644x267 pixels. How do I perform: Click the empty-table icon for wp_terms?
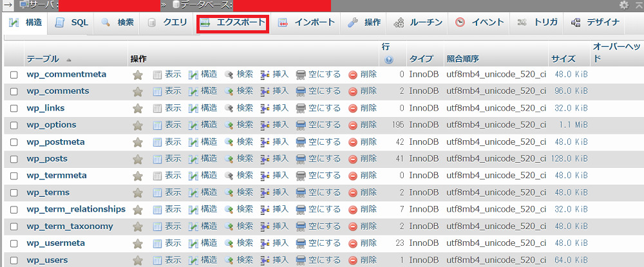[301, 192]
